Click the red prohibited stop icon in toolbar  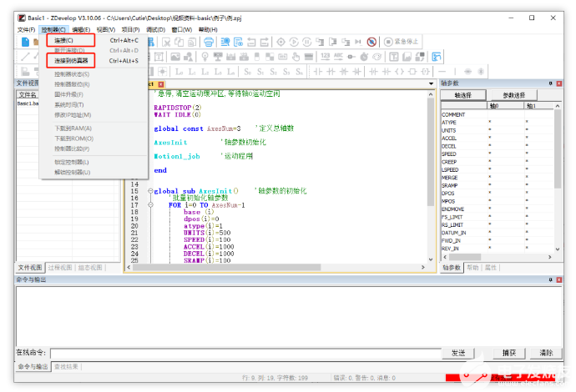coord(371,42)
